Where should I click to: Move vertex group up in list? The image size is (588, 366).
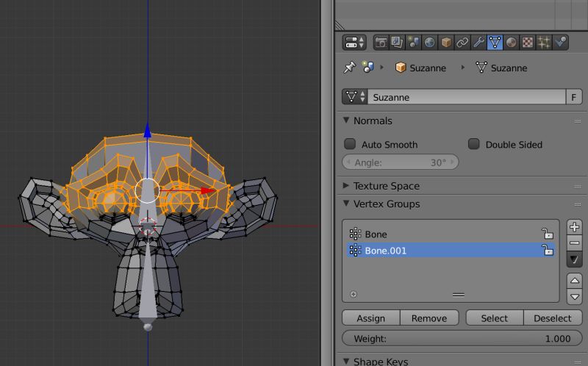coord(575,281)
